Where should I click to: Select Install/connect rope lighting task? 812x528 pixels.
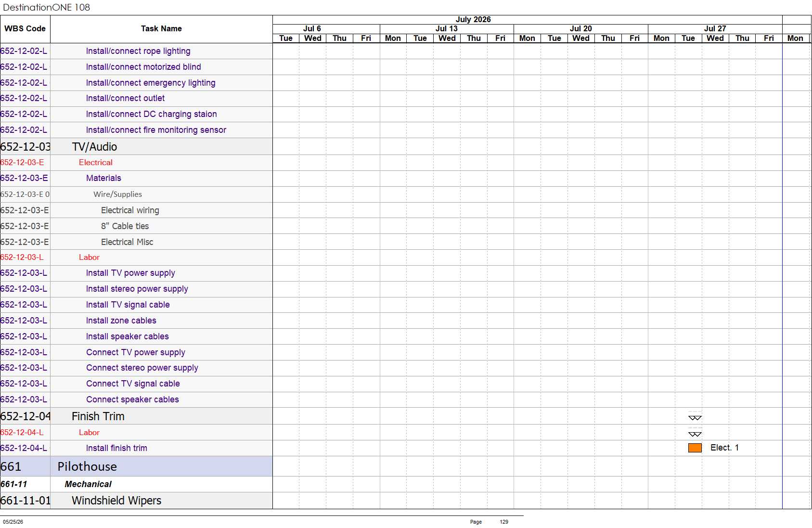pyautogui.click(x=138, y=51)
